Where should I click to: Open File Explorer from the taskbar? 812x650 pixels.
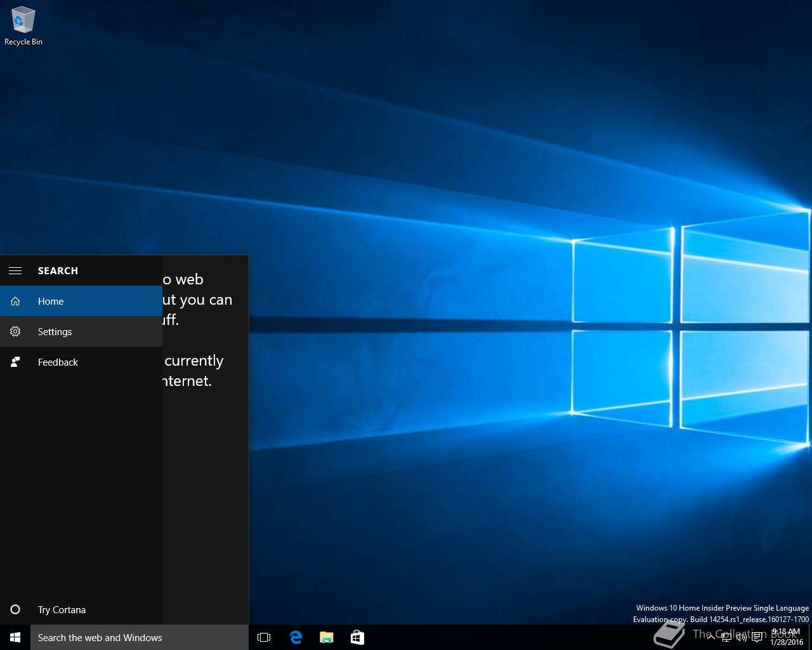pyautogui.click(x=326, y=637)
